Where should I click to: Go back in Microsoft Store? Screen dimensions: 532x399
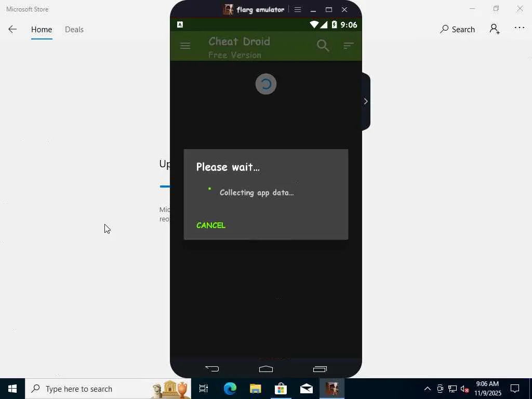click(x=12, y=29)
